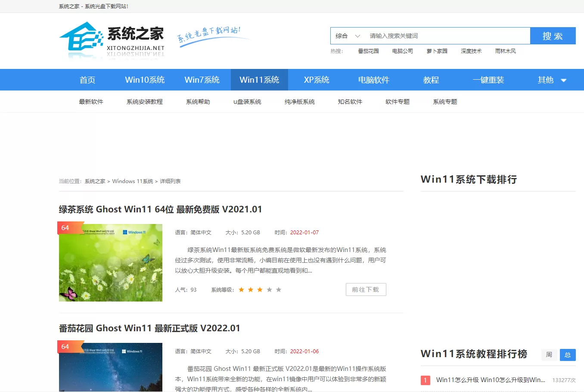Switch the tutorial ranking to 周 view
Viewport: 584px width, 392px height.
pyautogui.click(x=549, y=355)
